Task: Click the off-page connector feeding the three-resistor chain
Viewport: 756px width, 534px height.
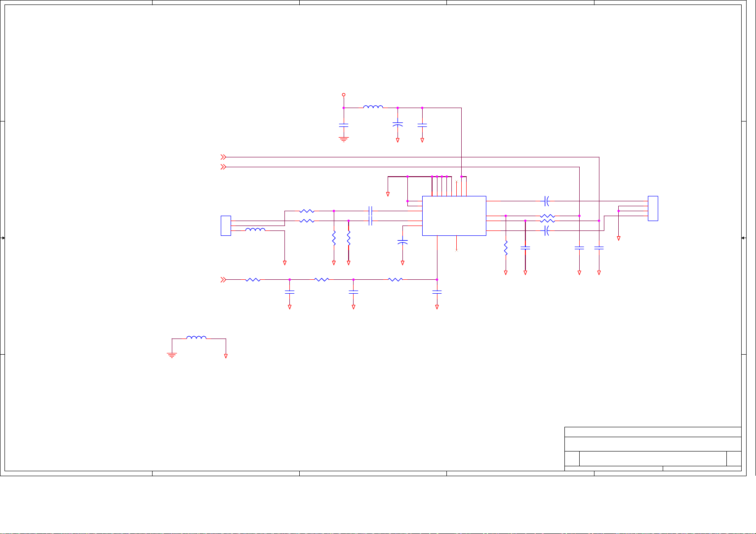Action: point(223,279)
